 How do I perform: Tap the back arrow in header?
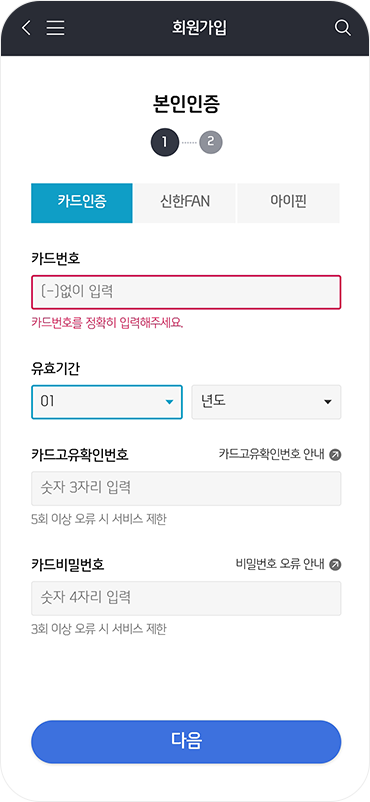tap(26, 28)
